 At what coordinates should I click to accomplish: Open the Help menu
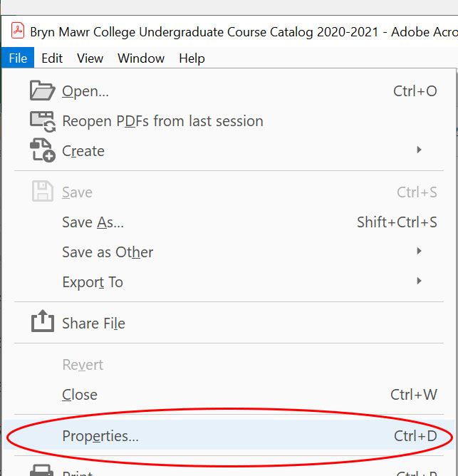click(192, 58)
